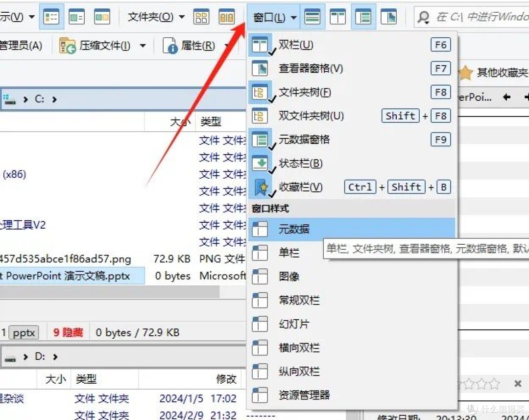Open the 压缩文件 dropdown arrow

point(143,45)
